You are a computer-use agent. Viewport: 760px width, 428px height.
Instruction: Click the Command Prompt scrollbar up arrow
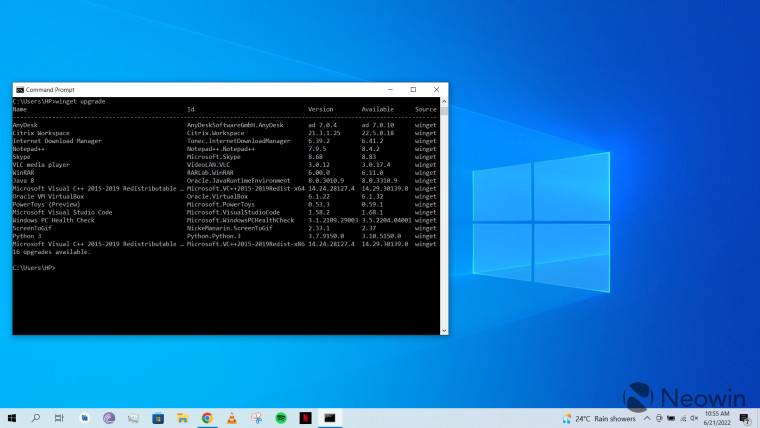(443, 100)
